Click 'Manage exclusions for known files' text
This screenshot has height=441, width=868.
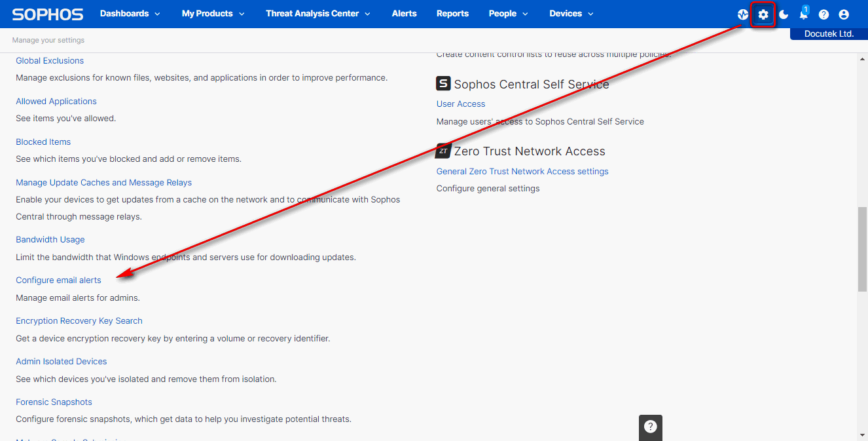(x=202, y=77)
